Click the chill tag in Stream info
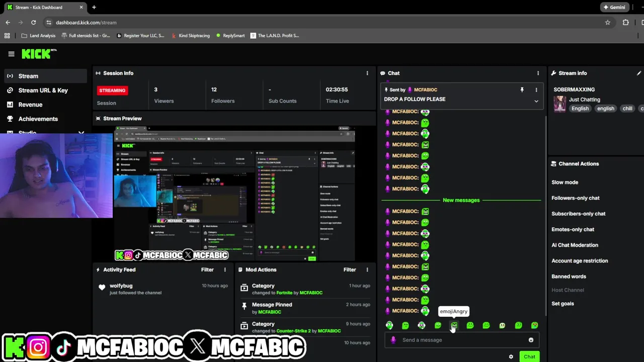This screenshot has width=644, height=362. [627, 109]
